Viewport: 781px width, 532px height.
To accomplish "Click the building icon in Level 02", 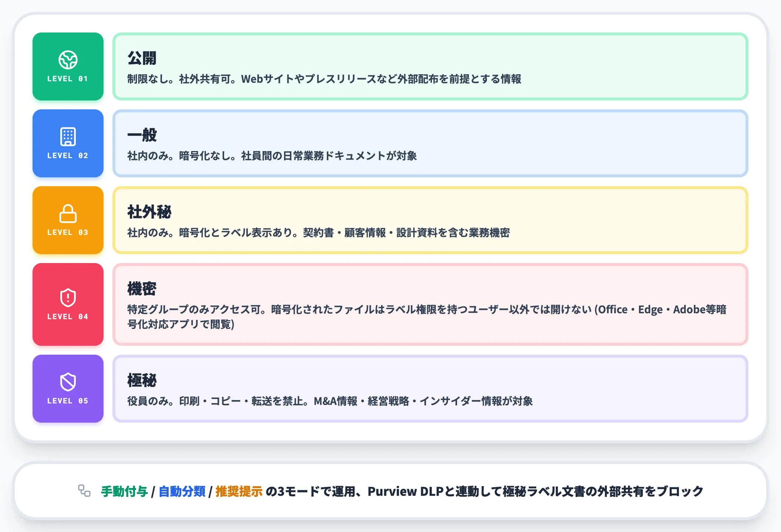I will [68, 137].
